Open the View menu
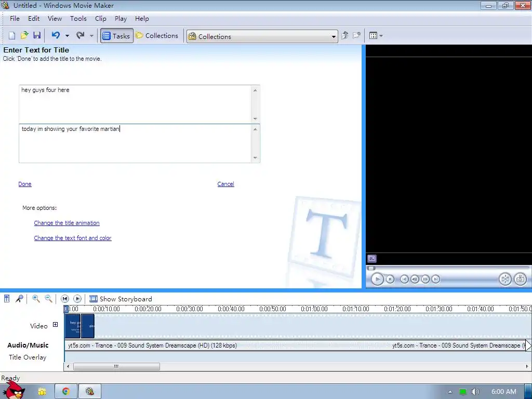Viewport: 532px width, 399px height. [55, 19]
